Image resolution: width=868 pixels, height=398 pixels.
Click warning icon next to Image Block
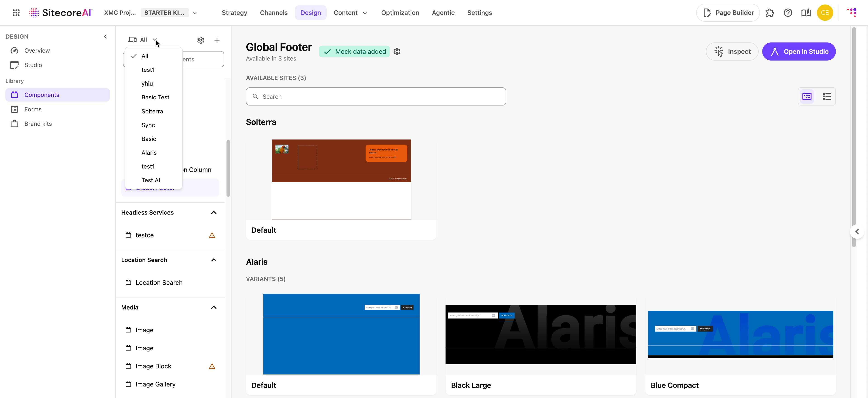212,366
